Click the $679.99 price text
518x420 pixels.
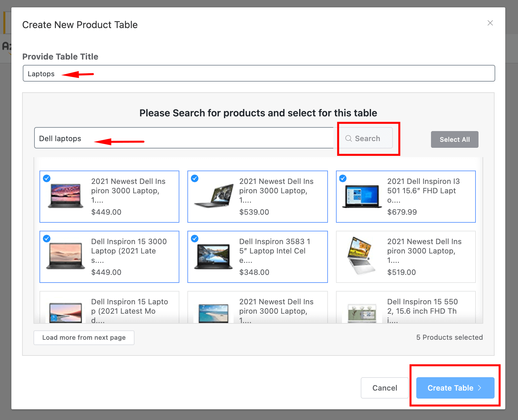(402, 212)
